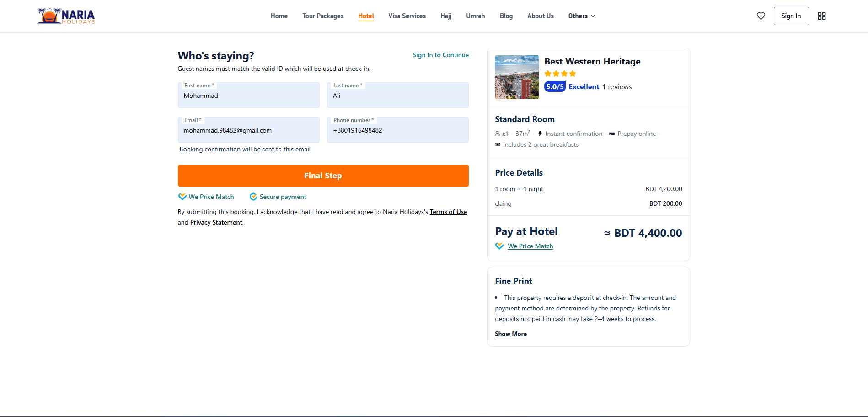The image size is (868, 417).
Task: Click the Excellent review label
Action: 584,86
